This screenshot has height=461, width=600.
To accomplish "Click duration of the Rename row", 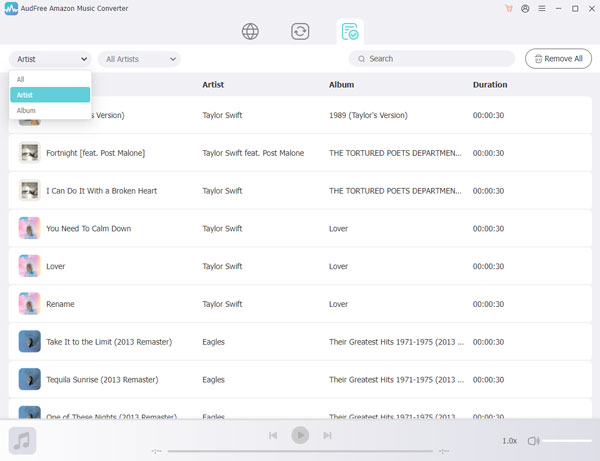I will [x=488, y=304].
